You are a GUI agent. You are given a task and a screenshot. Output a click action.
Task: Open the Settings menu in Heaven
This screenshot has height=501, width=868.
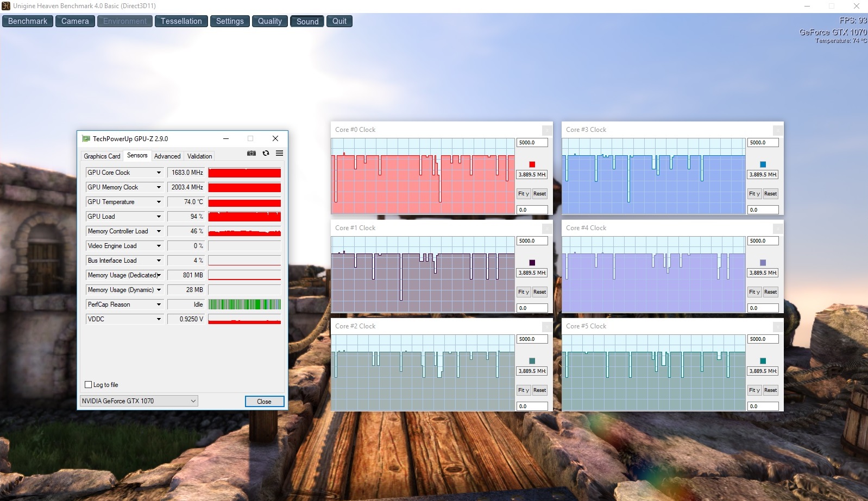pyautogui.click(x=230, y=21)
